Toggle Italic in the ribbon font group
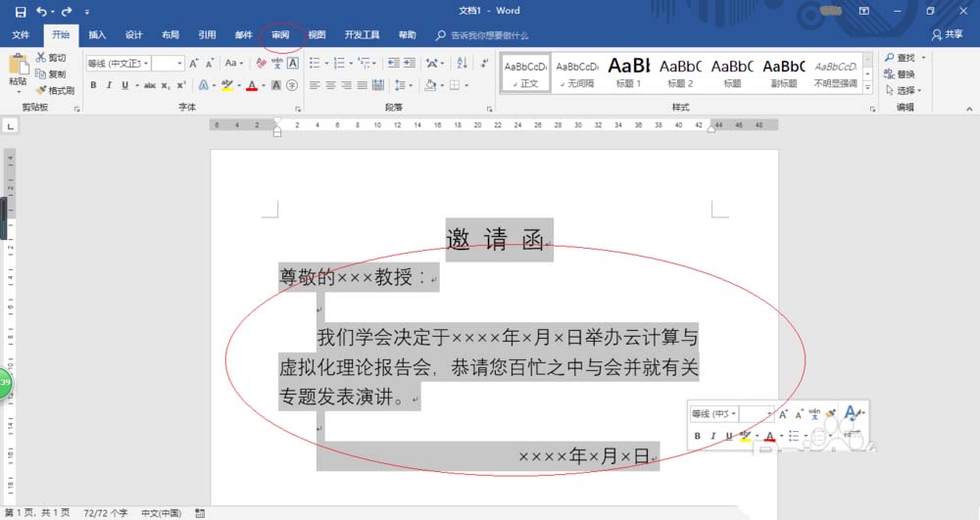This screenshot has height=520, width=980. coord(108,86)
